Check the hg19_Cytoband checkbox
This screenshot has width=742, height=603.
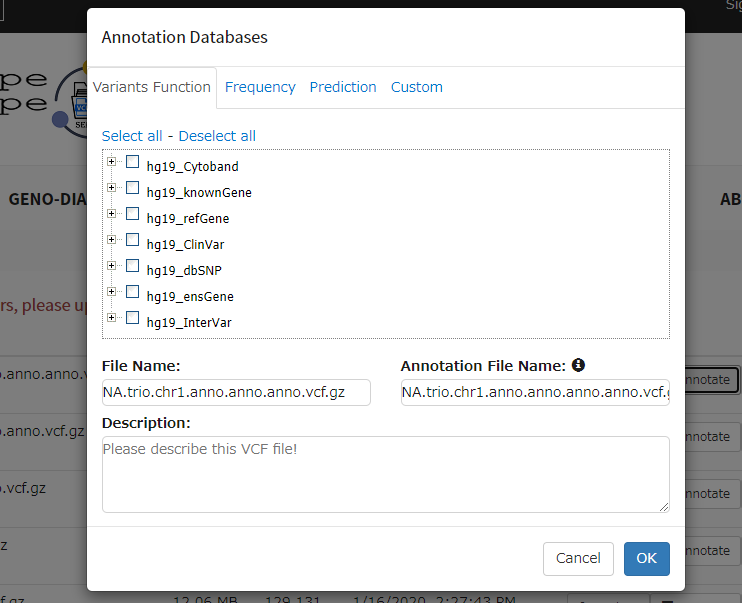pos(132,162)
